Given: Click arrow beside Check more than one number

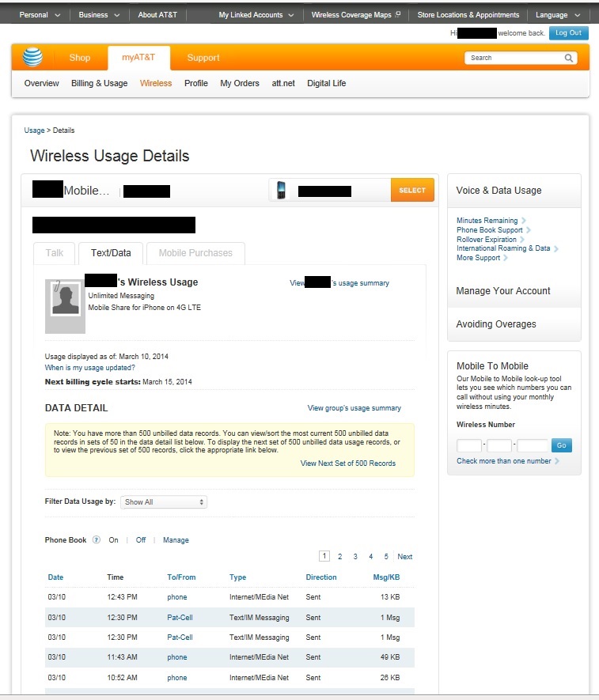Looking at the screenshot, I should 557,461.
